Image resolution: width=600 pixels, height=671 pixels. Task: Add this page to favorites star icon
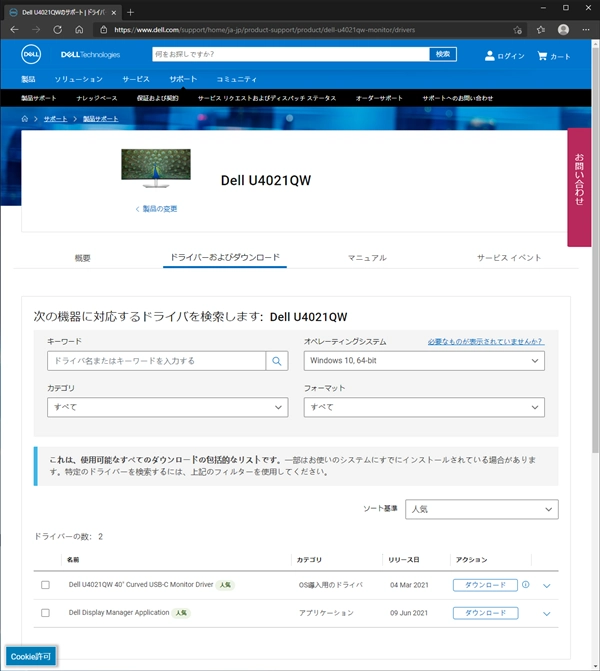pos(518,30)
